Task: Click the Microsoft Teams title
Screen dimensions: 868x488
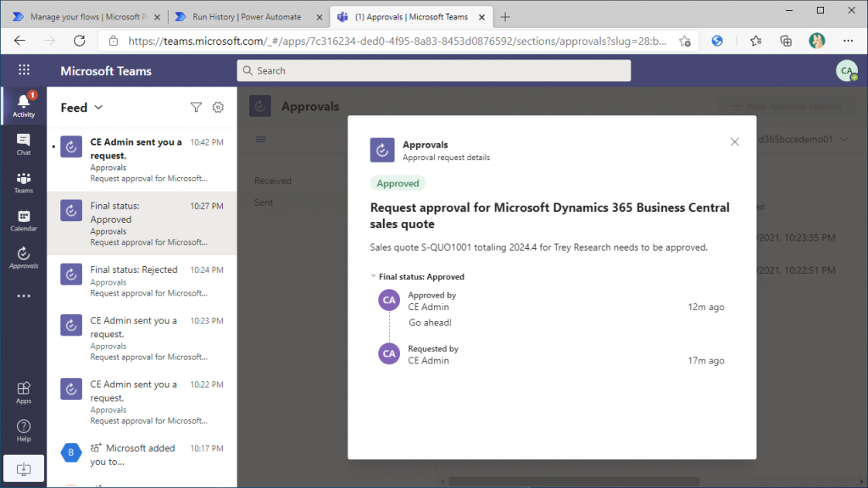Action: point(106,71)
